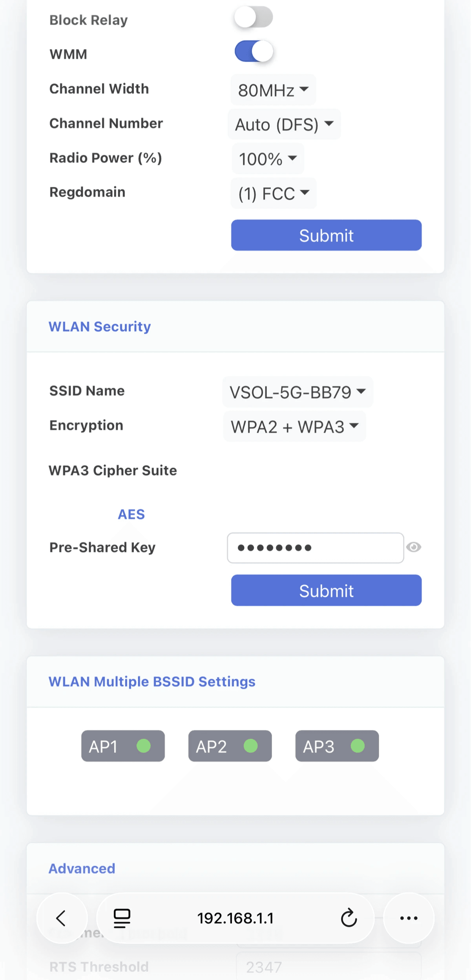The height and width of the screenshot is (980, 471).
Task: Click the Pre-Shared Key password field
Action: point(315,548)
